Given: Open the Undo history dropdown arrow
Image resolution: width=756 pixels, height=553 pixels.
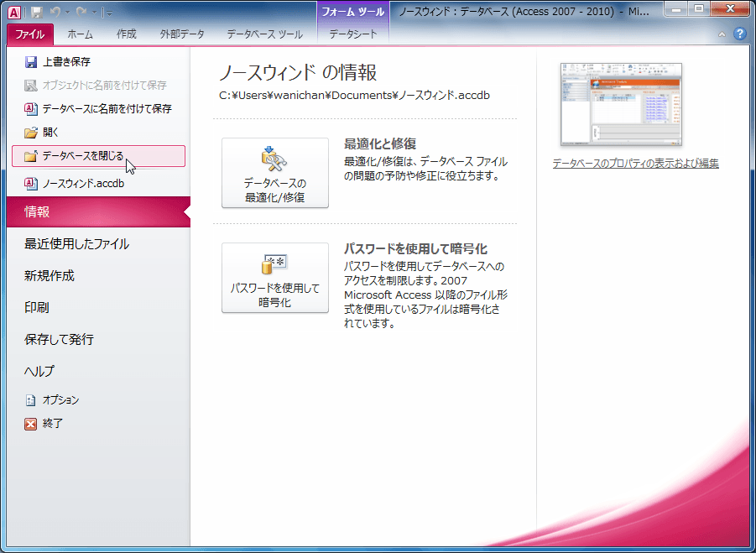Looking at the screenshot, I should click(x=67, y=13).
